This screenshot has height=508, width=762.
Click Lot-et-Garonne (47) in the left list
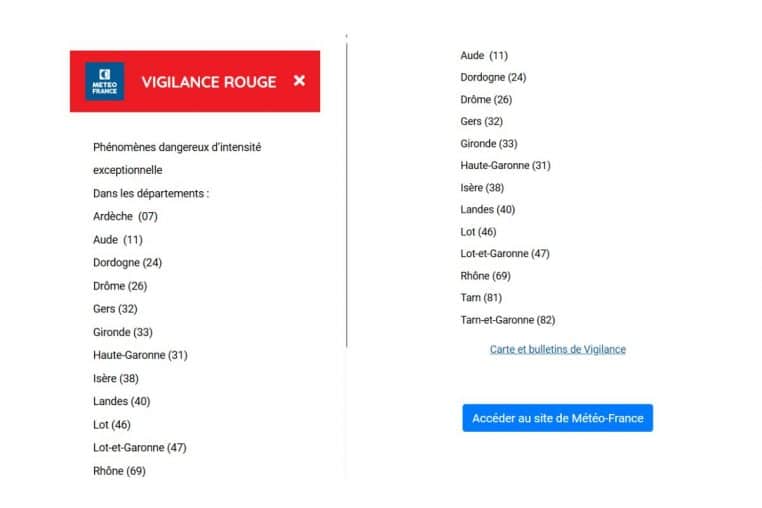click(139, 447)
